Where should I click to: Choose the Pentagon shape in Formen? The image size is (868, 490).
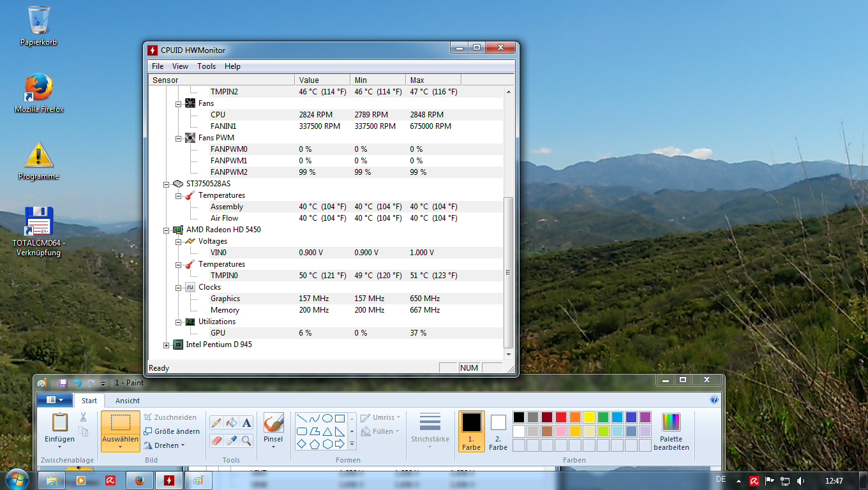pos(314,444)
